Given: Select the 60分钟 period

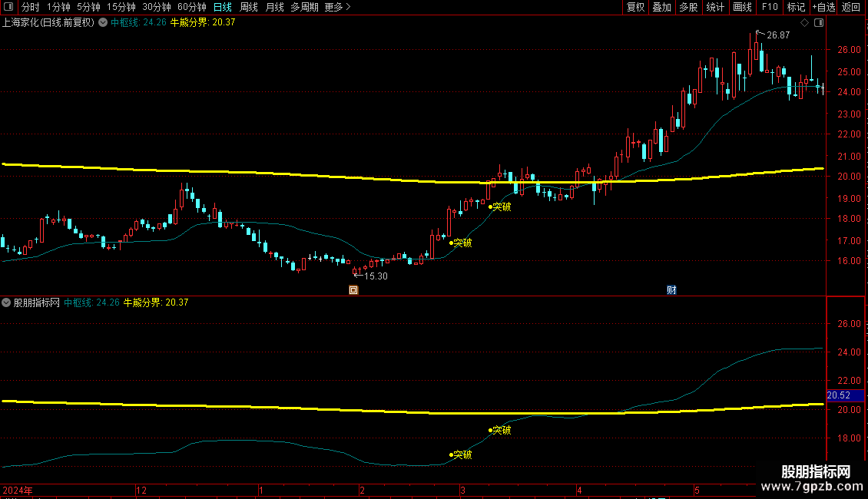Looking at the screenshot, I should (192, 7).
